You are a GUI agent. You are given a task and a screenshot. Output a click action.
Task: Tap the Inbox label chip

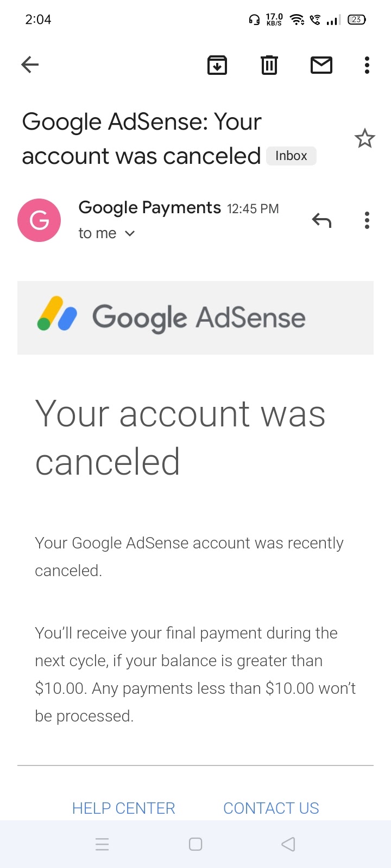click(291, 156)
